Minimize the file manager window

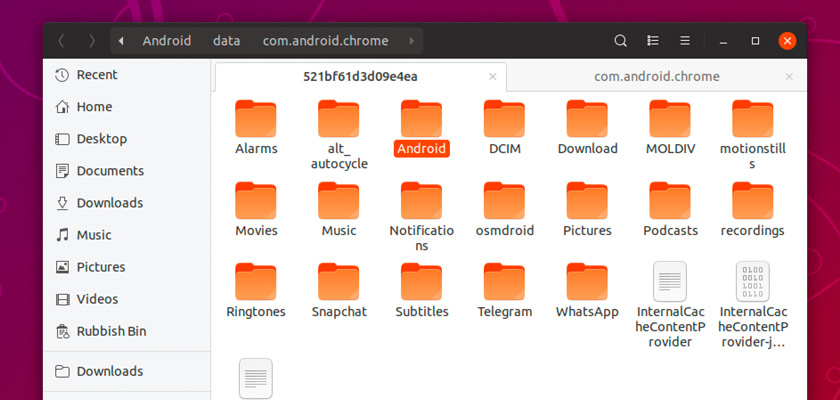[x=723, y=41]
